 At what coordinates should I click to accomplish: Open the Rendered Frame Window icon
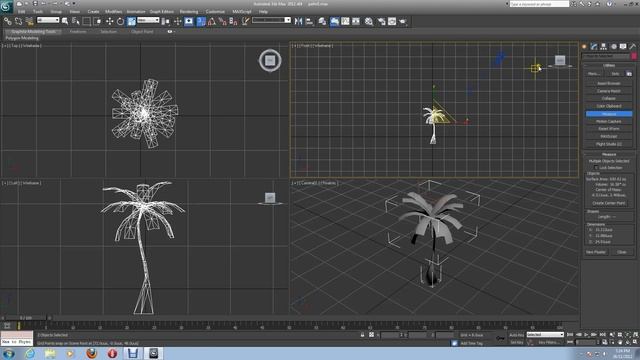392,21
